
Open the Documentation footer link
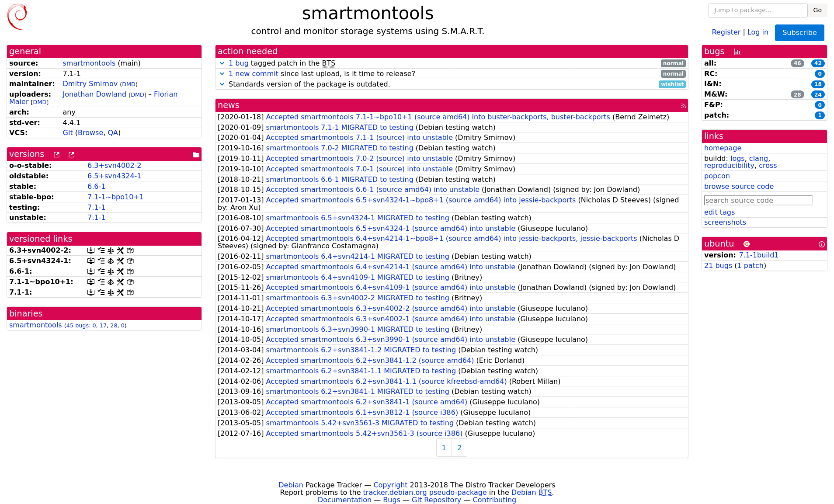tap(344, 500)
